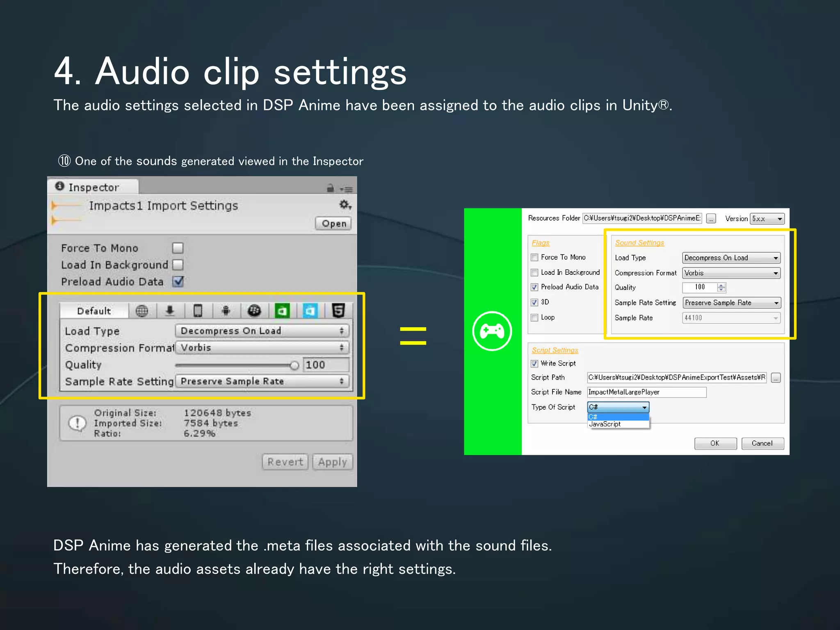
Task: Toggle the Write Script checkbox
Action: tap(534, 364)
